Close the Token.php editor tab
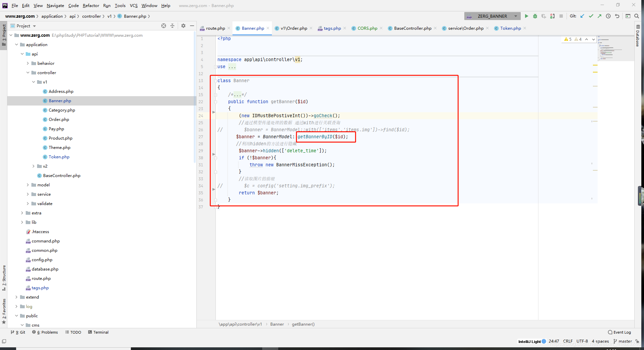644x350 pixels. (525, 28)
